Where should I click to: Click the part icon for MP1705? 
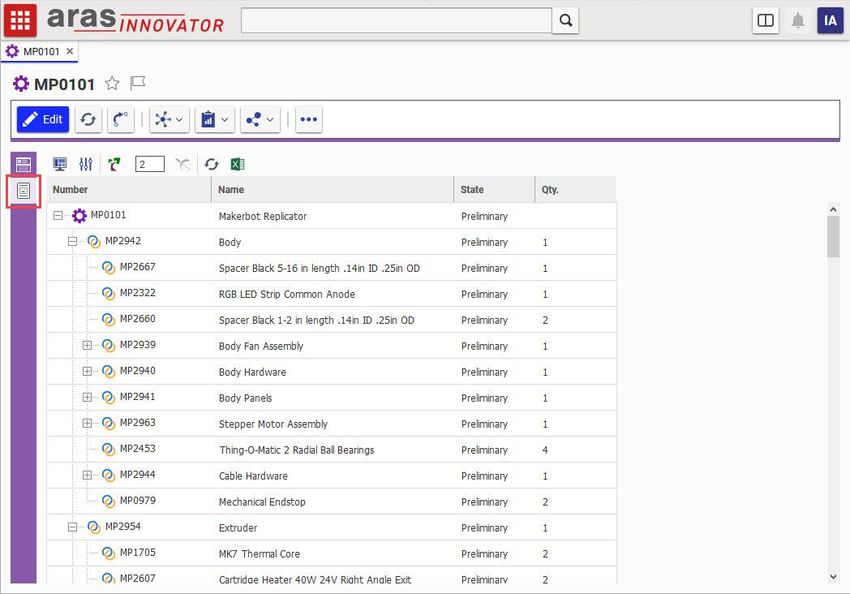coord(108,553)
